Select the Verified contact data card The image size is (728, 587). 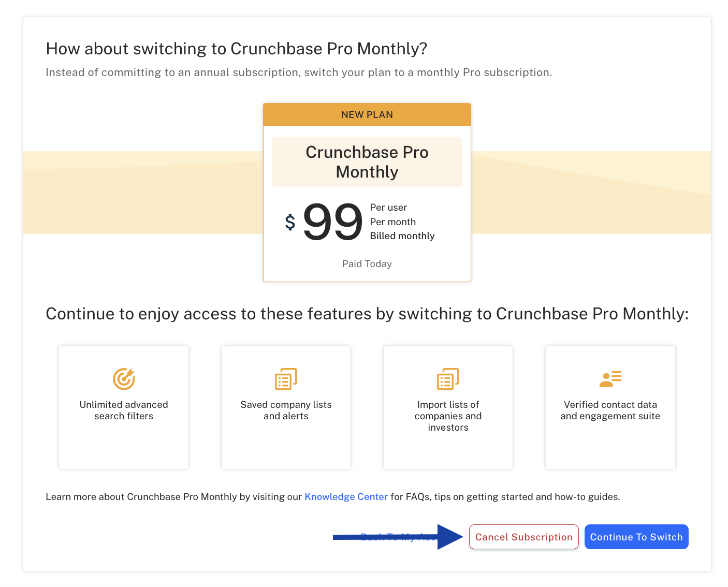[x=610, y=407]
